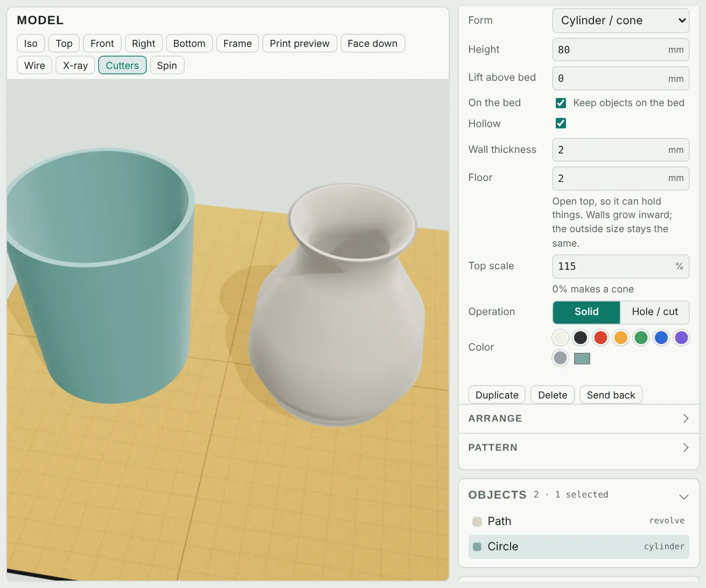Select the Path revolve object

click(x=578, y=521)
